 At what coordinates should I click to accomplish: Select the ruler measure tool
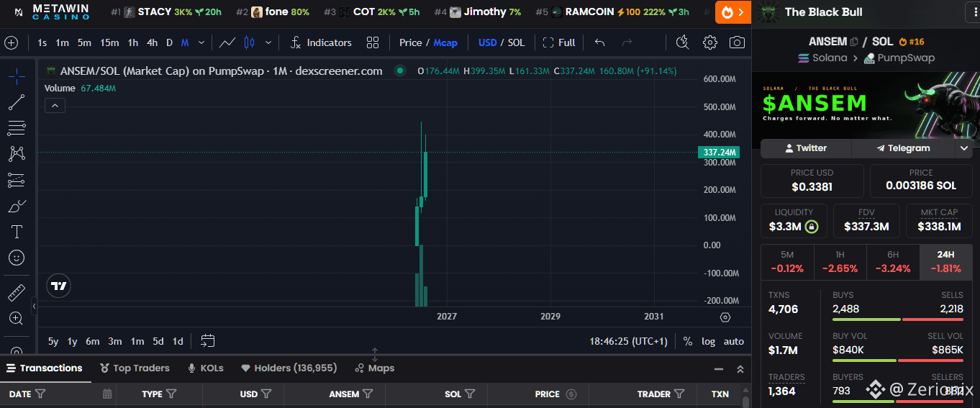[17, 292]
